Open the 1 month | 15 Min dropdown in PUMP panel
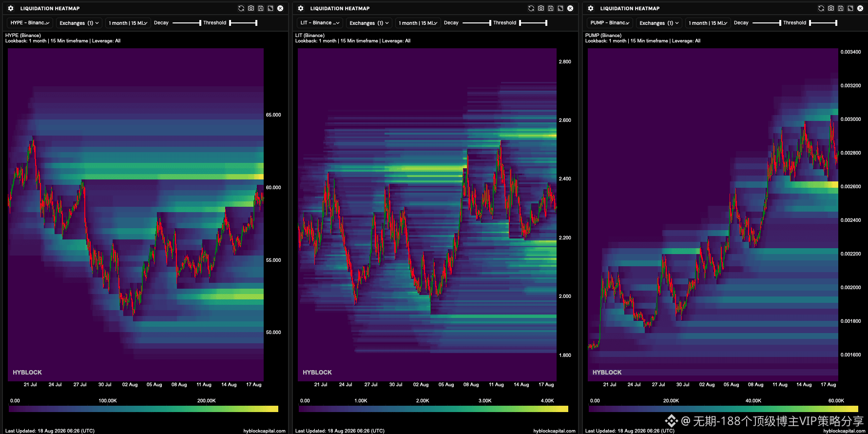 pyautogui.click(x=708, y=23)
